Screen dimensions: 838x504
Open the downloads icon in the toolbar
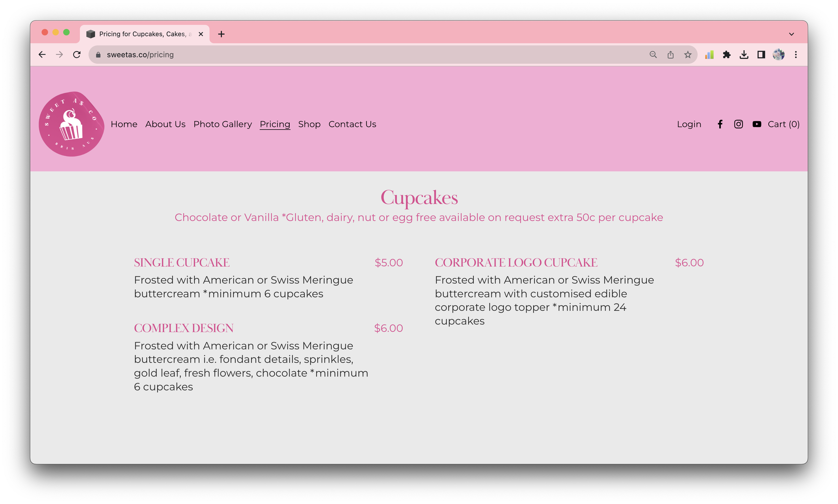click(744, 54)
